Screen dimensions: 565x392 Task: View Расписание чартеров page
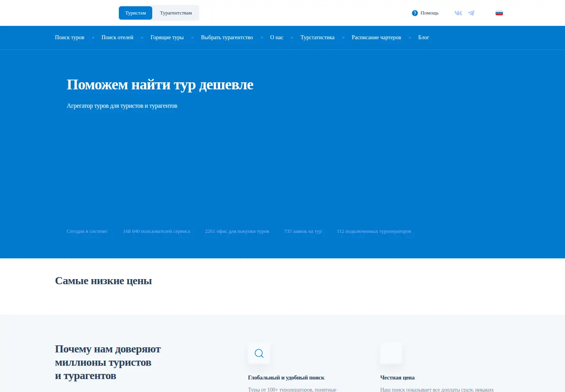[376, 38]
